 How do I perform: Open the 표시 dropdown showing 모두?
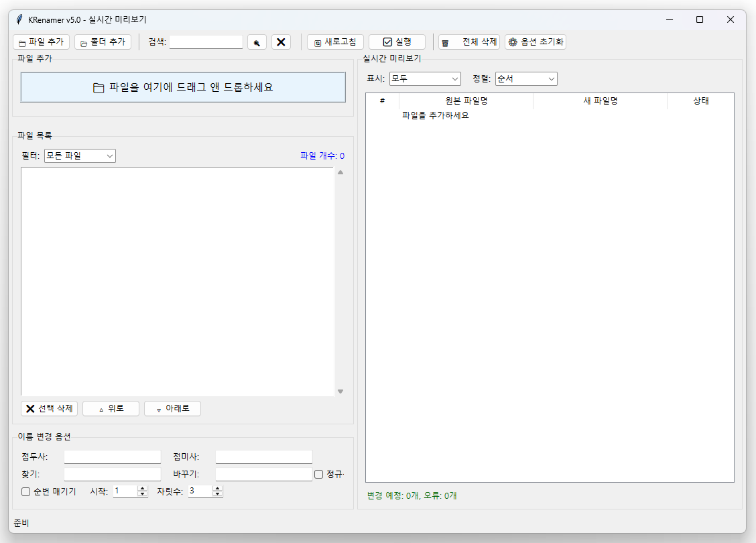(425, 78)
